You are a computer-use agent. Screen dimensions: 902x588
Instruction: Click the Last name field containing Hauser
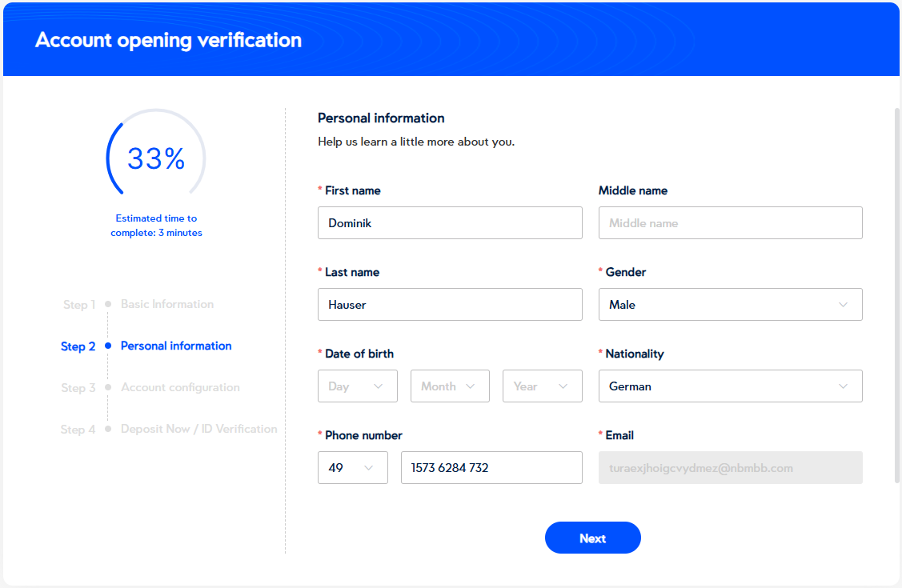[450, 305]
